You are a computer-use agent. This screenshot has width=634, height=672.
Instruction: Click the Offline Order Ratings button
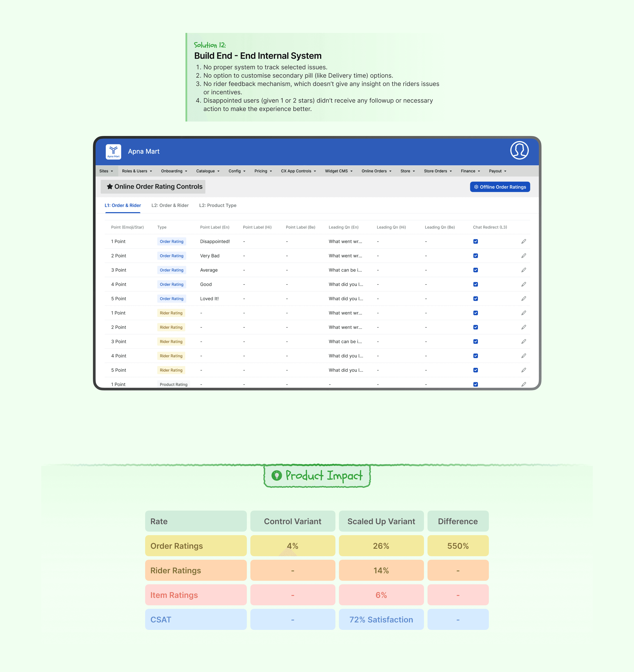[499, 187]
